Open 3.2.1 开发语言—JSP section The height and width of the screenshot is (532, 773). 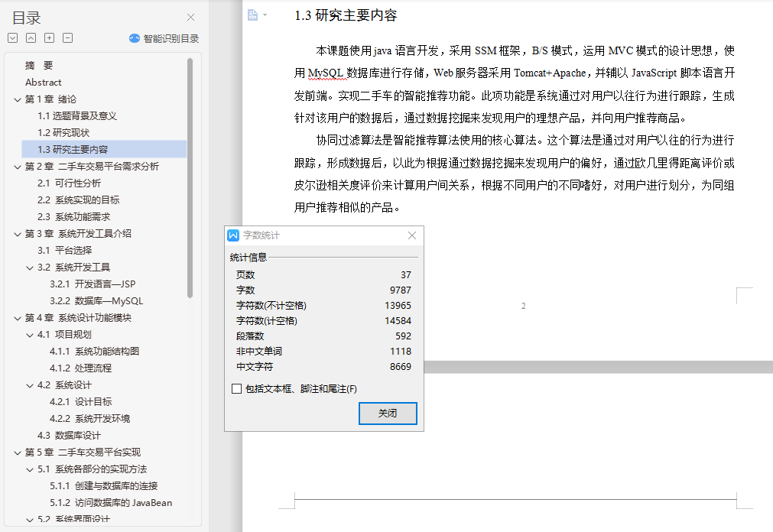click(x=93, y=284)
